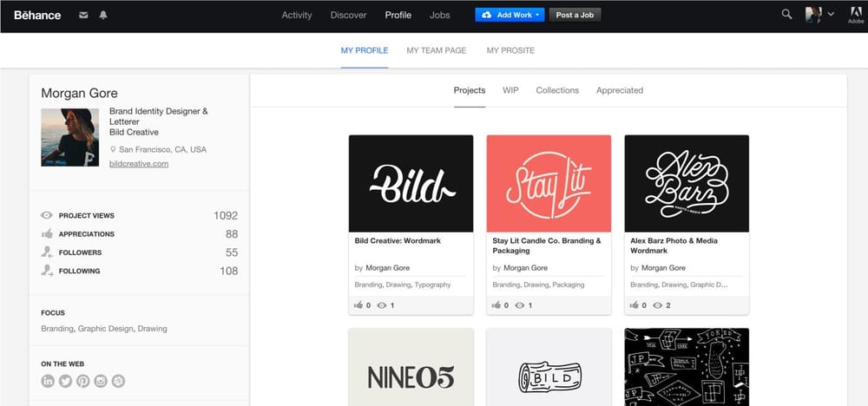The height and width of the screenshot is (406, 868).
Task: Open the Add Work dropdown button
Action: [x=510, y=15]
